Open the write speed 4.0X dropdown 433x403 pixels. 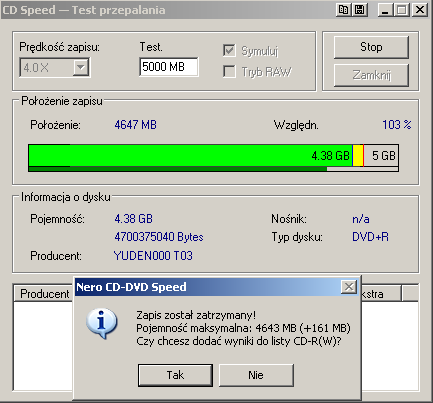click(81, 68)
